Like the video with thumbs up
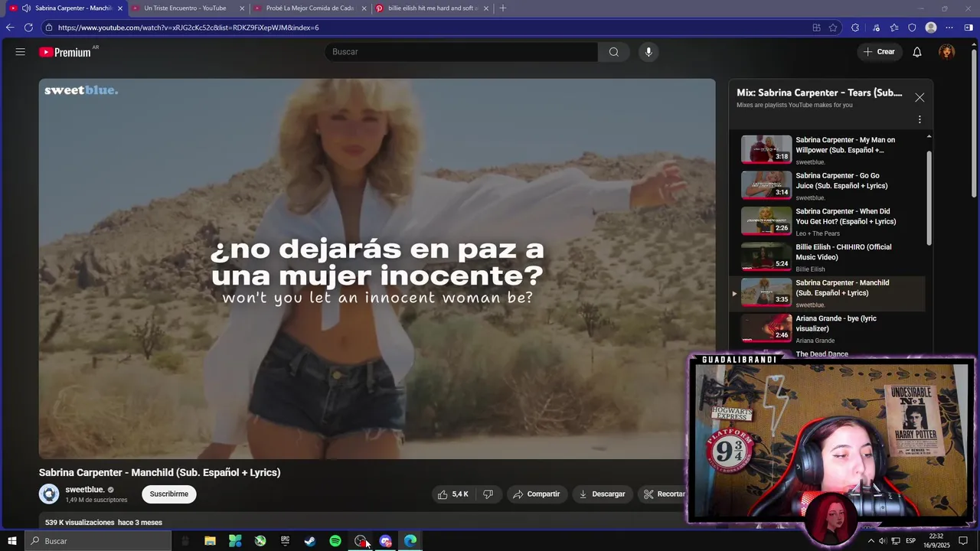980x551 pixels. pos(452,494)
